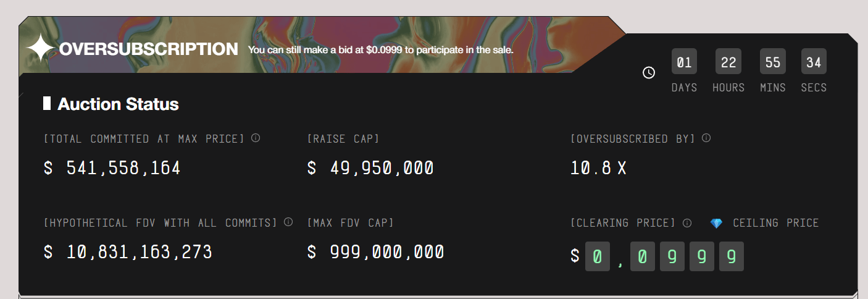Click the white block beside Auction Status
Screen dimensions: 868x299
point(47,104)
